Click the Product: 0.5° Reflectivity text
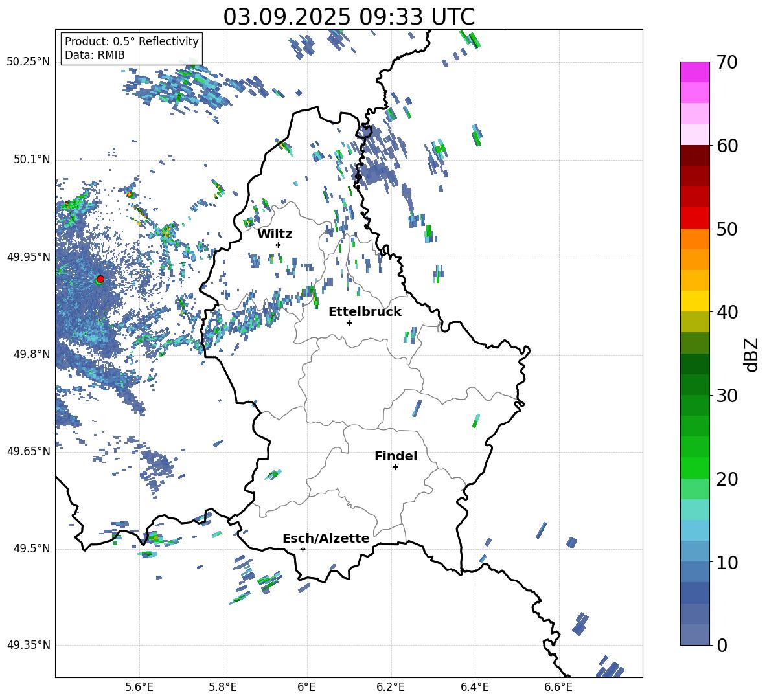The image size is (767, 700). tap(132, 41)
